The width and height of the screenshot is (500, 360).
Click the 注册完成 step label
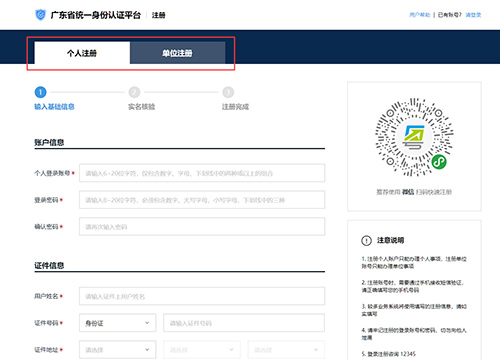235,107
